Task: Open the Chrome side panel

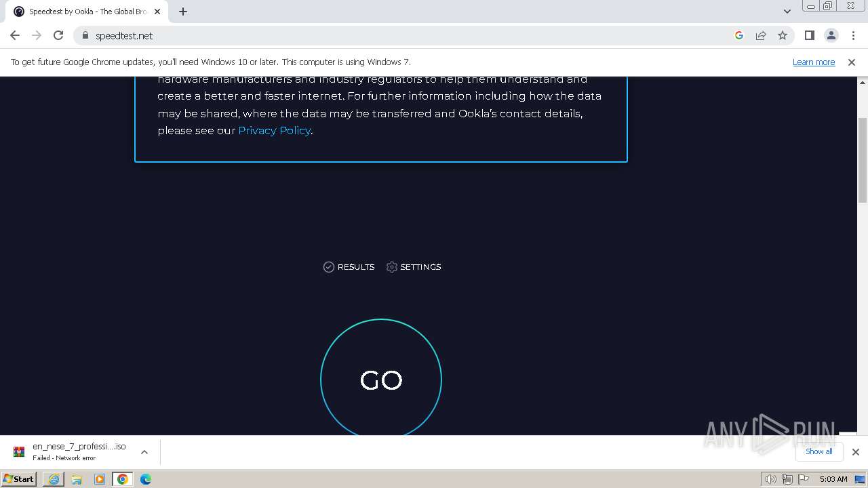Action: pyautogui.click(x=810, y=35)
